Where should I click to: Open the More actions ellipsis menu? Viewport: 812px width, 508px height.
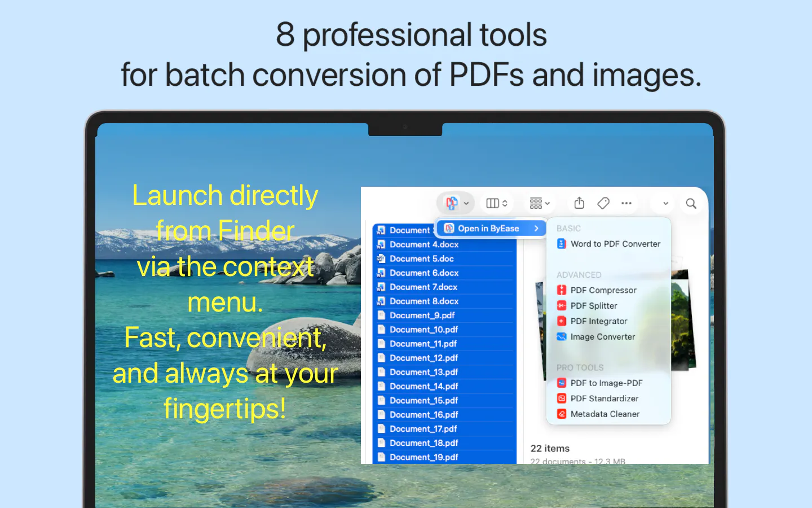click(626, 203)
